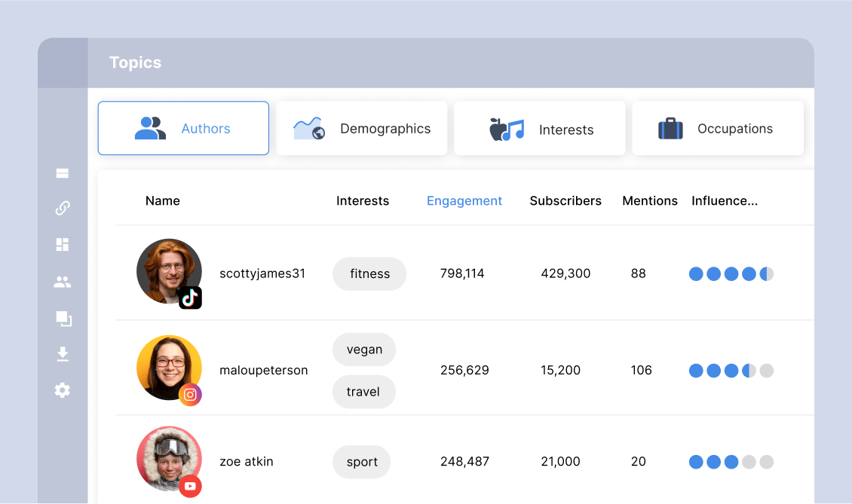Click the TikTok badge on scottyjames31's avatar
852x504 pixels.
coord(190,298)
